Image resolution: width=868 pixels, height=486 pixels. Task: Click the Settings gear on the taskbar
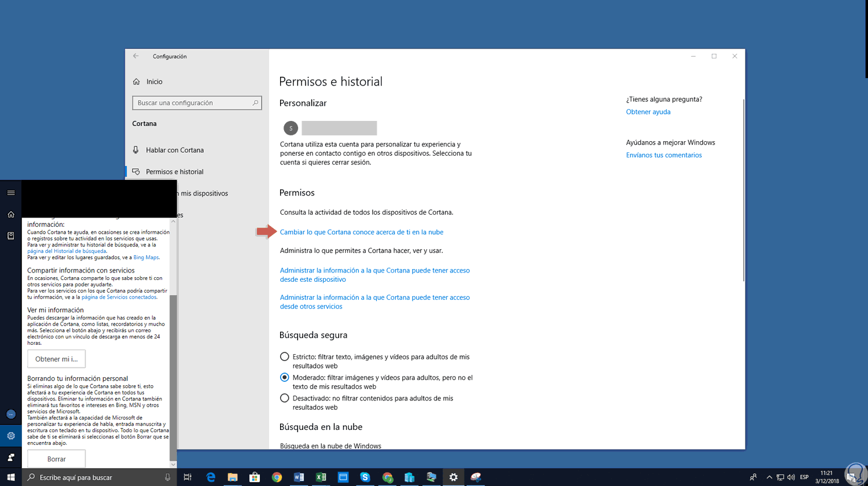[x=454, y=477]
